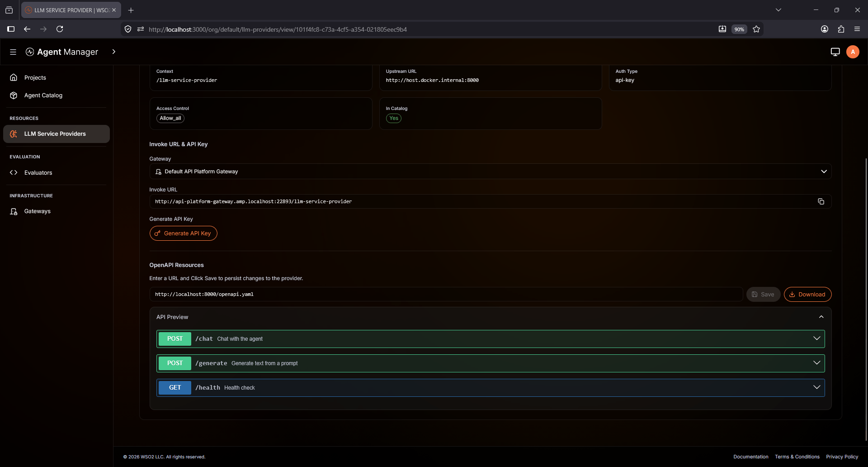This screenshot has width=868, height=467.
Task: Click the Generate API Key button
Action: click(183, 233)
